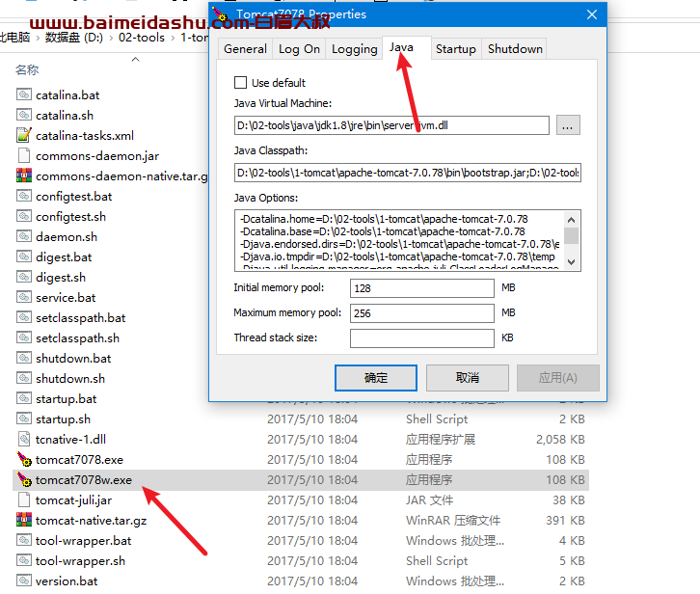
Task: Click the 应用程序扩展 type cell
Action: coord(441,440)
